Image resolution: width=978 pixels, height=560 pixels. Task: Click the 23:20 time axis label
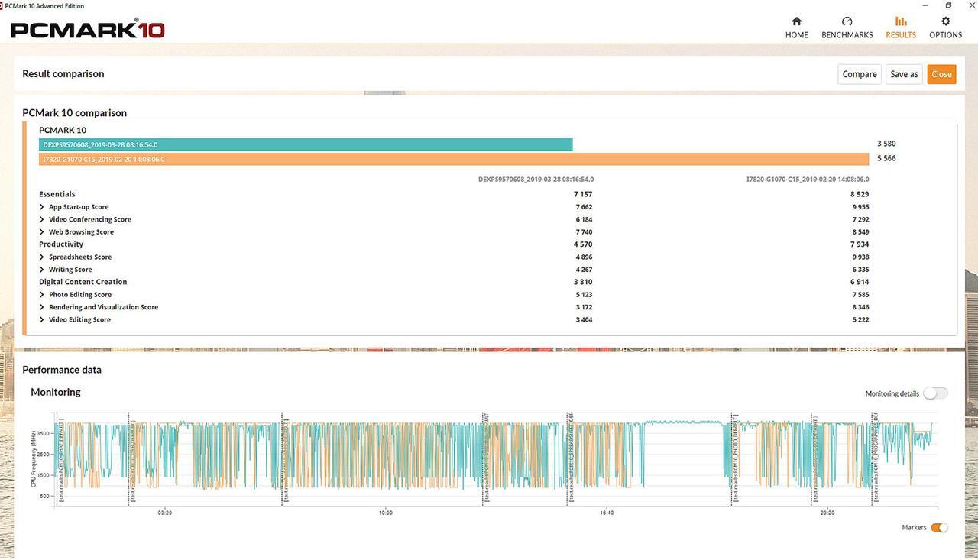[827, 513]
